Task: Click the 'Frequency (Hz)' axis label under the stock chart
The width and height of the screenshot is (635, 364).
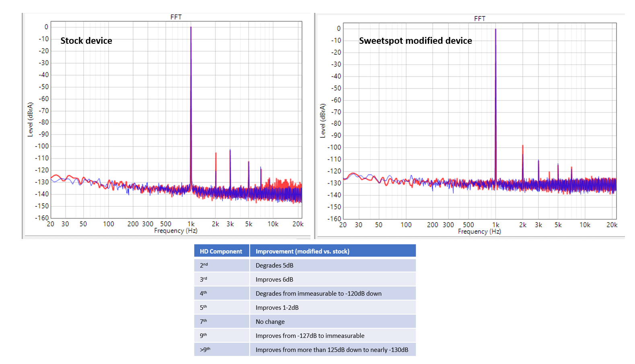Action: (176, 231)
